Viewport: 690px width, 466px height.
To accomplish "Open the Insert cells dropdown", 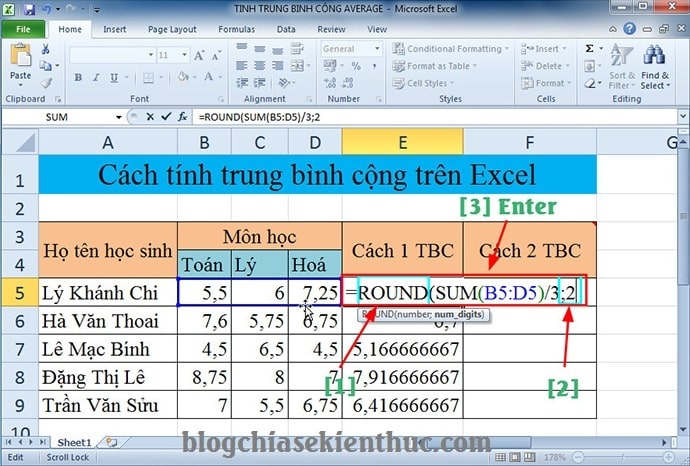I will point(544,48).
